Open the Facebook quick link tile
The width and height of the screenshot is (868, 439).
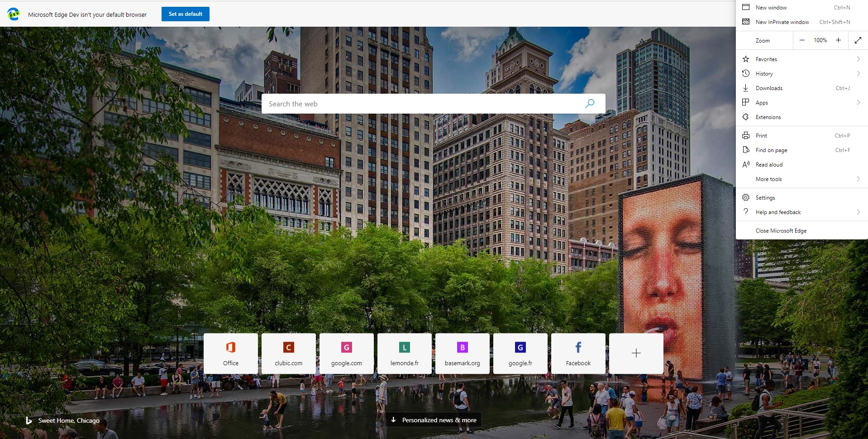coord(578,353)
